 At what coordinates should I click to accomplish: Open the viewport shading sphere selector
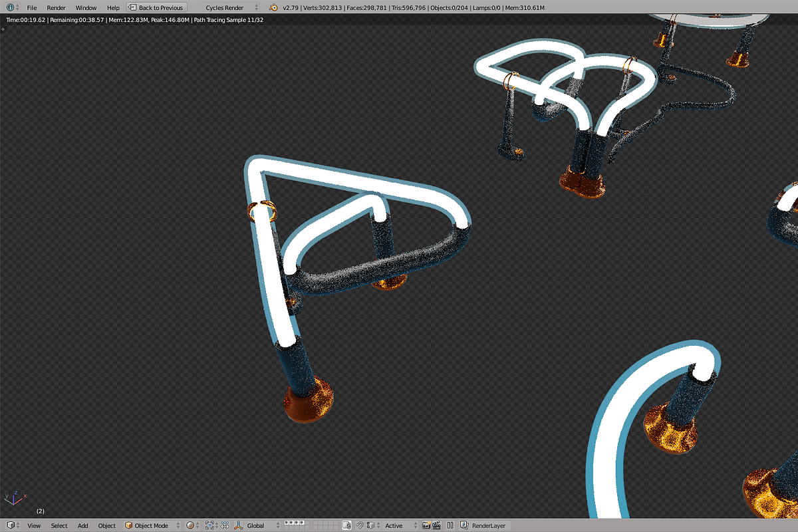tap(193, 525)
